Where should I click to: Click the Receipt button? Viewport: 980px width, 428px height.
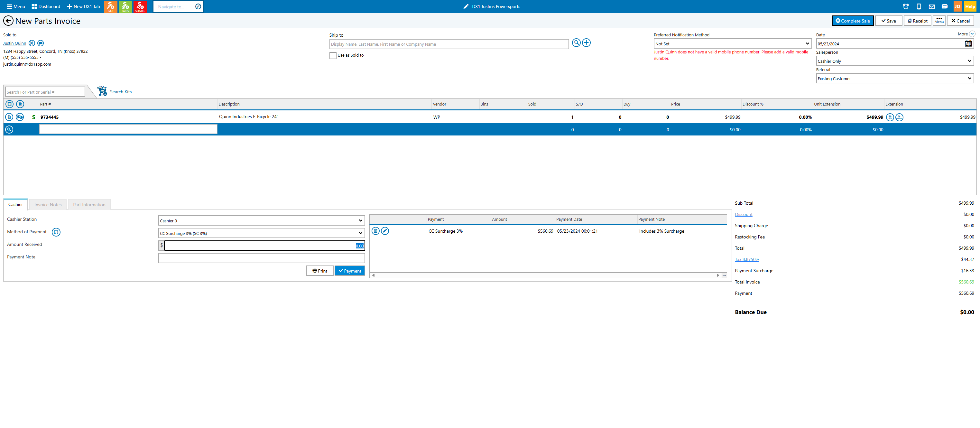(x=917, y=21)
